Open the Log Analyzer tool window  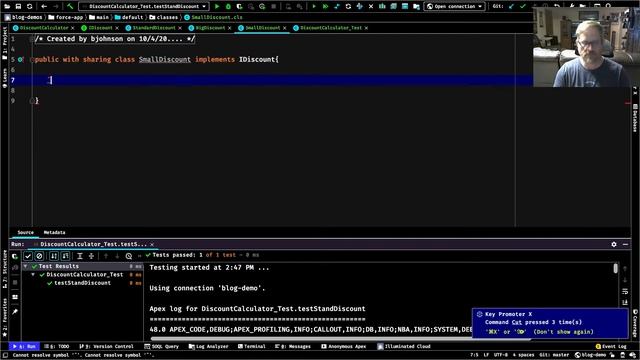click(x=209, y=346)
